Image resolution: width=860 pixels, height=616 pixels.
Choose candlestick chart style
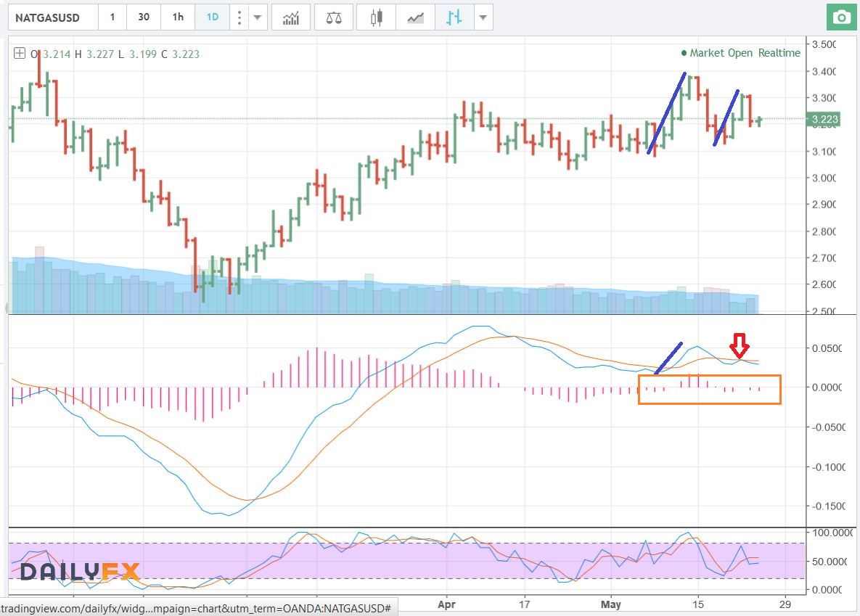pyautogui.click(x=376, y=17)
